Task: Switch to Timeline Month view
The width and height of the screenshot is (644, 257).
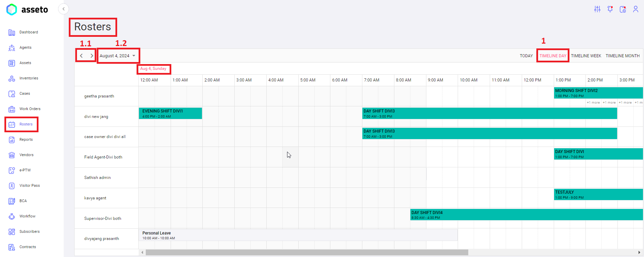Action: click(622, 56)
